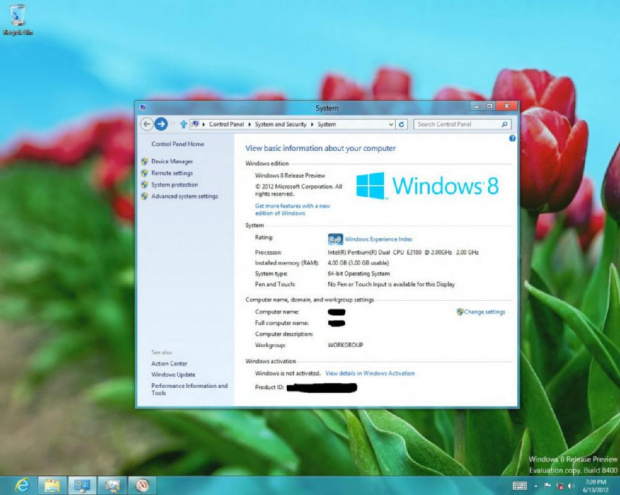Expand the arrow after Control Panel breadcrumb

(250, 125)
